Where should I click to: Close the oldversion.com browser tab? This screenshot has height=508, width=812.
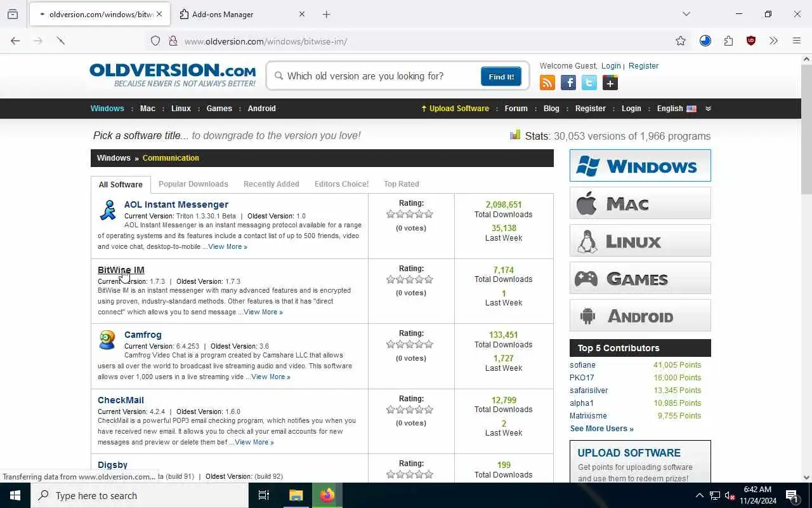point(159,14)
